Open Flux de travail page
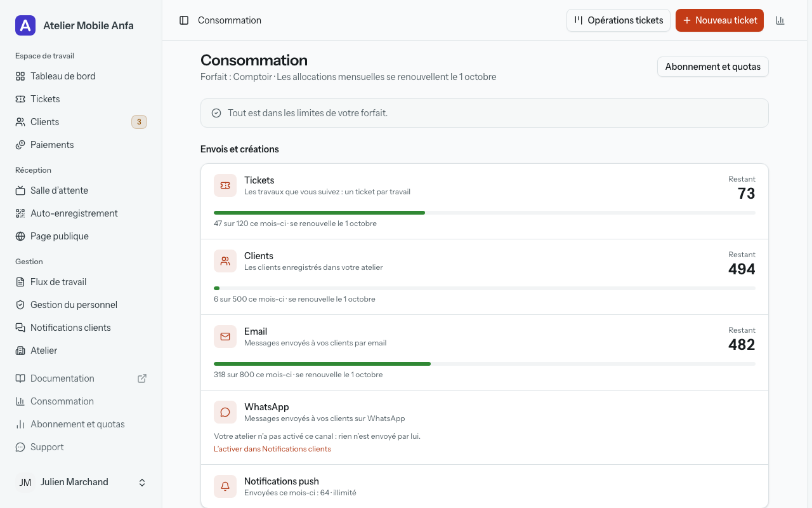The width and height of the screenshot is (812, 508). pos(81,282)
